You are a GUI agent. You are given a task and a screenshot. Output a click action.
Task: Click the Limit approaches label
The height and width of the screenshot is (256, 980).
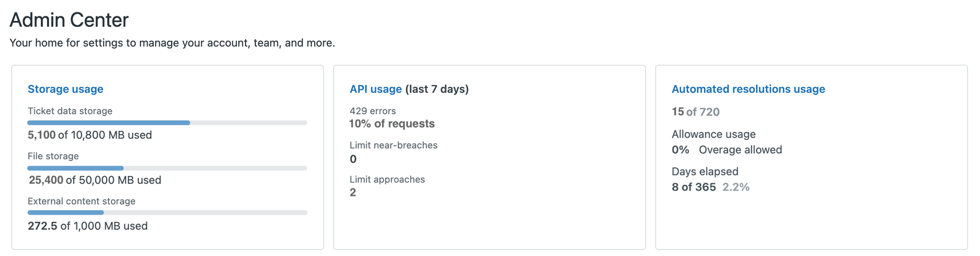coord(387,180)
